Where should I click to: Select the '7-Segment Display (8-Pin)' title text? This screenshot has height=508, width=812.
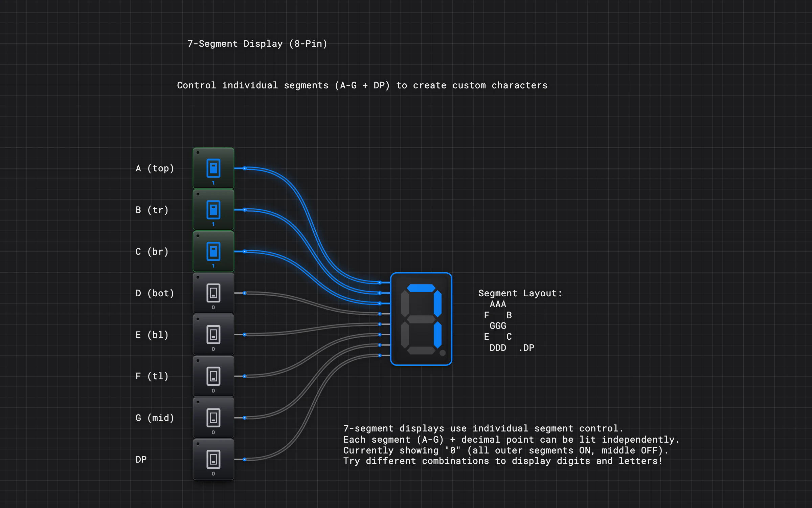click(x=257, y=44)
